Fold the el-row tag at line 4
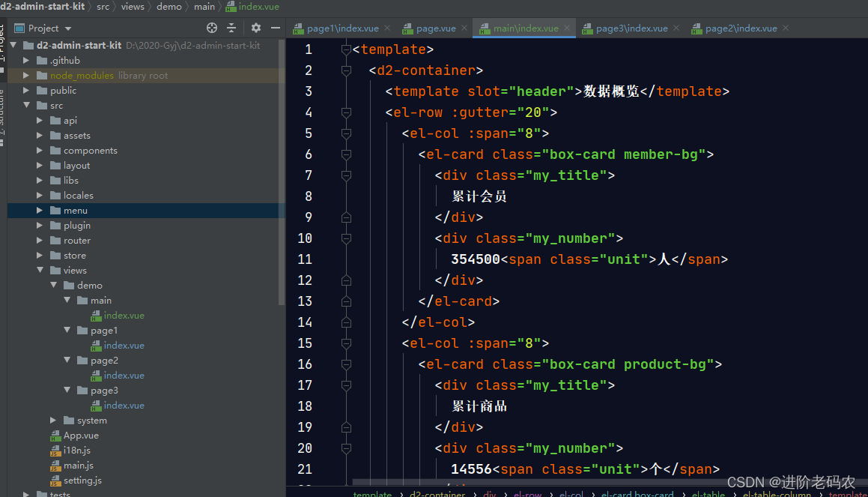The width and height of the screenshot is (868, 497). [x=346, y=112]
